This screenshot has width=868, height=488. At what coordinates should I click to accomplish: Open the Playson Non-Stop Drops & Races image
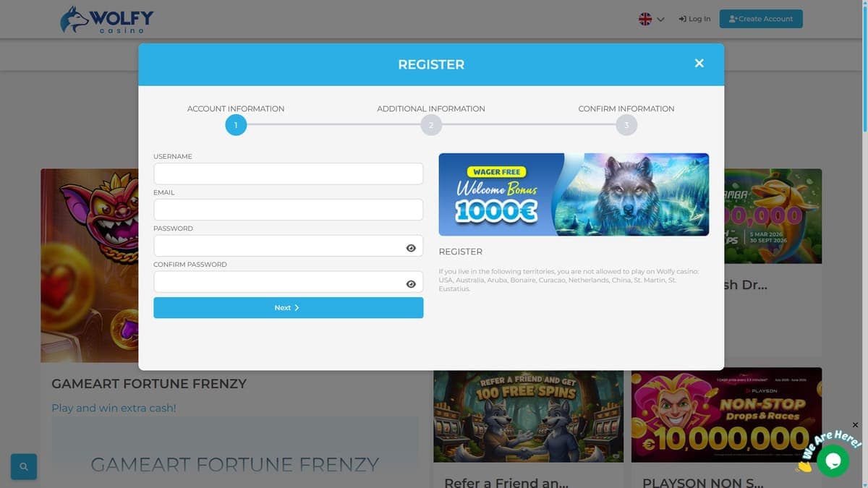726,415
